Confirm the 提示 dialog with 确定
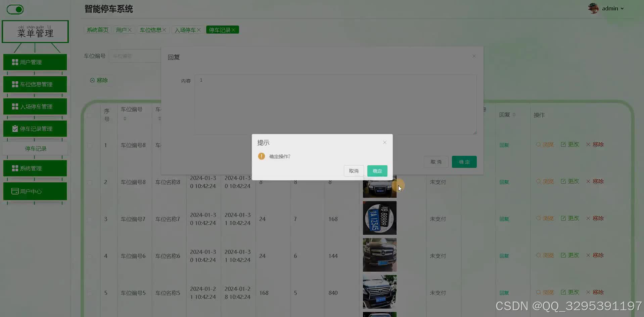The height and width of the screenshot is (317, 644). point(377,171)
